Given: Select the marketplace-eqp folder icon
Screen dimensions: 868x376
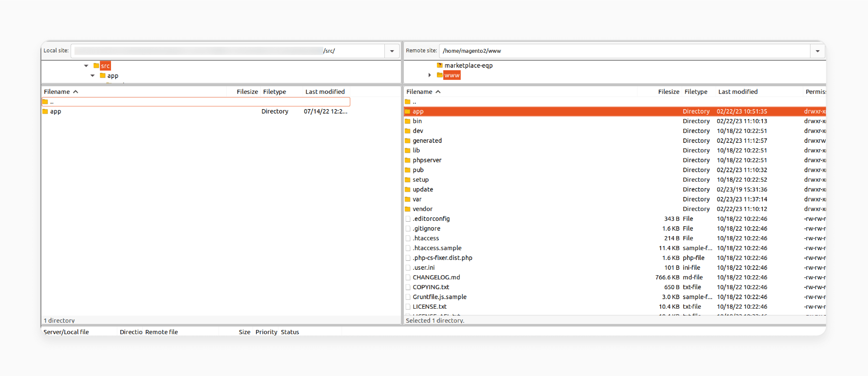Looking at the screenshot, I should pyautogui.click(x=440, y=65).
